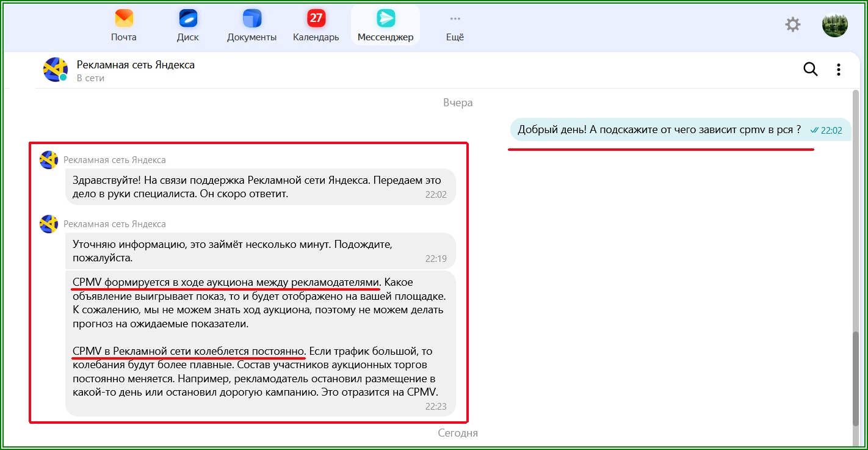Open the Рекламная сеть Яндекса chat title

click(x=136, y=65)
